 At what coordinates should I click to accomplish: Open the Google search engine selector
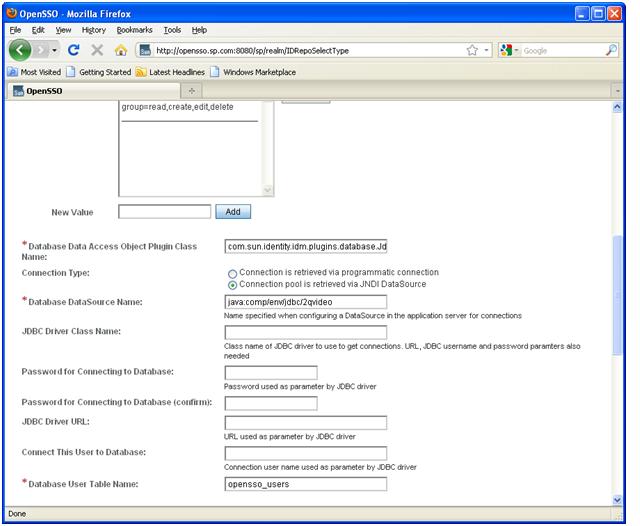point(509,51)
